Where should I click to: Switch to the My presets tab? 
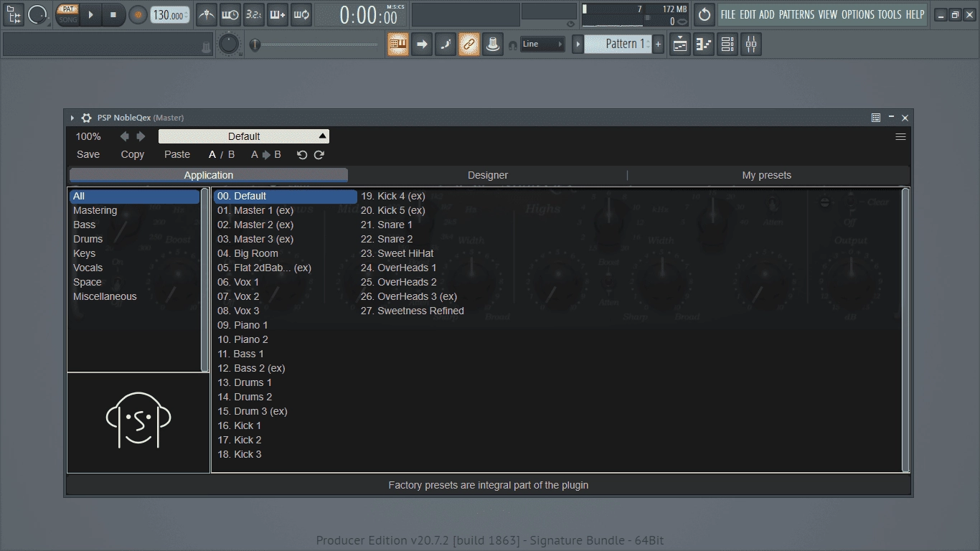pos(767,175)
